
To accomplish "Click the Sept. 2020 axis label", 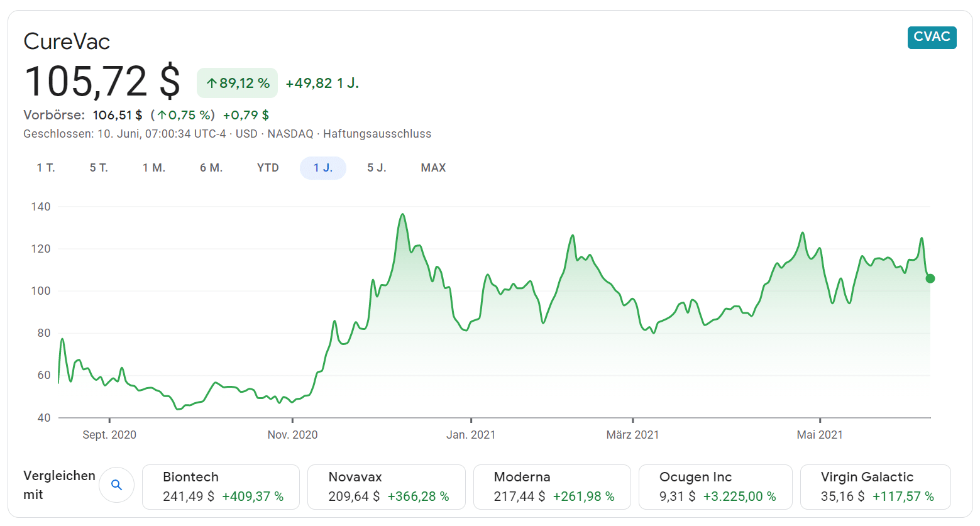I will click(109, 435).
